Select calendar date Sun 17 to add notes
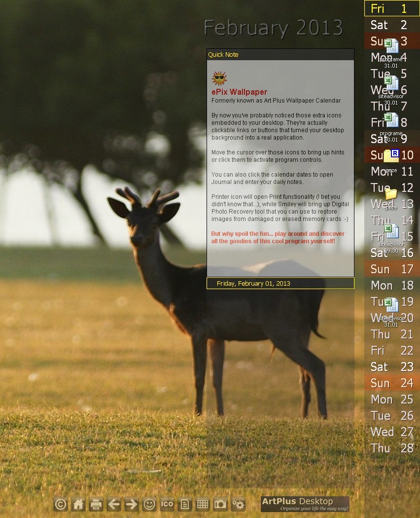The width and height of the screenshot is (420, 518). tap(392, 269)
